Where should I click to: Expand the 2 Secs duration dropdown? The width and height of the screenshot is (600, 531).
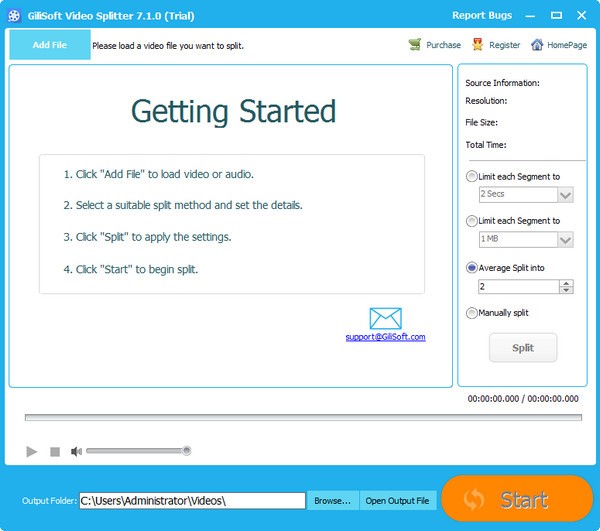(x=565, y=195)
